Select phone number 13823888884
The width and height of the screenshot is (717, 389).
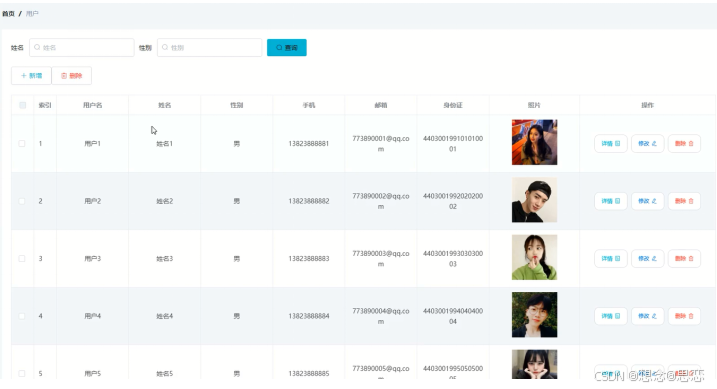(309, 316)
